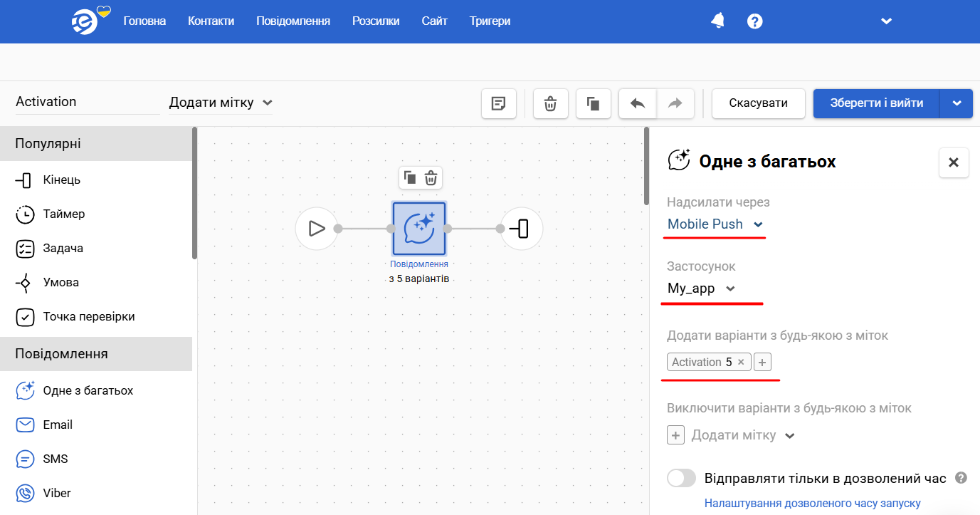
Task: Select the Умова block in sidebar
Action: click(96, 283)
